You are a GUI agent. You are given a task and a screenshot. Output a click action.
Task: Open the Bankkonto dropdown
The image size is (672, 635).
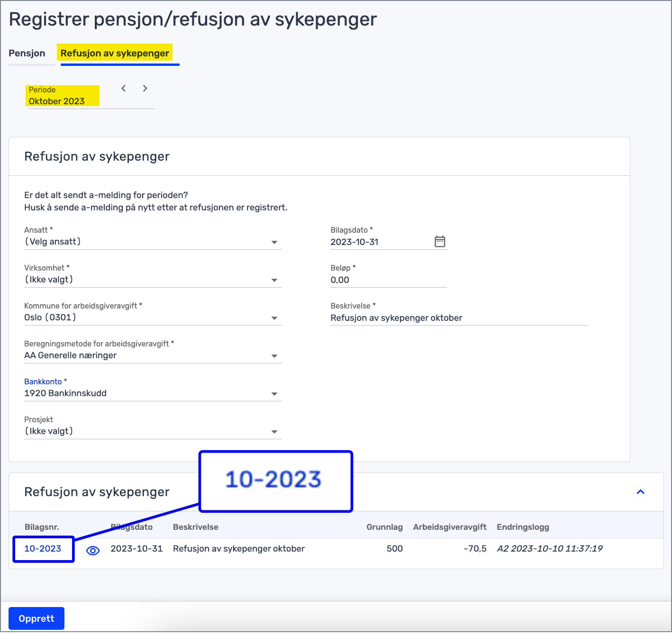pos(275,393)
